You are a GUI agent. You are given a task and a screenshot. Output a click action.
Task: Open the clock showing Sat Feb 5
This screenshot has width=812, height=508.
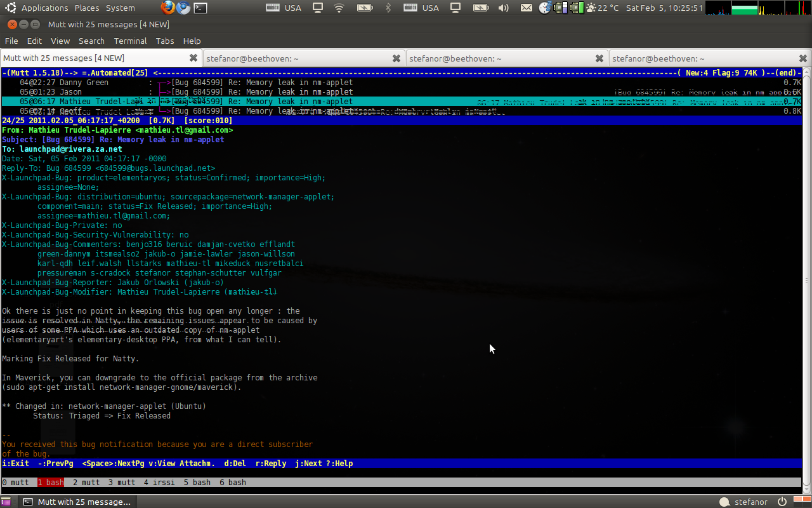pyautogui.click(x=664, y=8)
